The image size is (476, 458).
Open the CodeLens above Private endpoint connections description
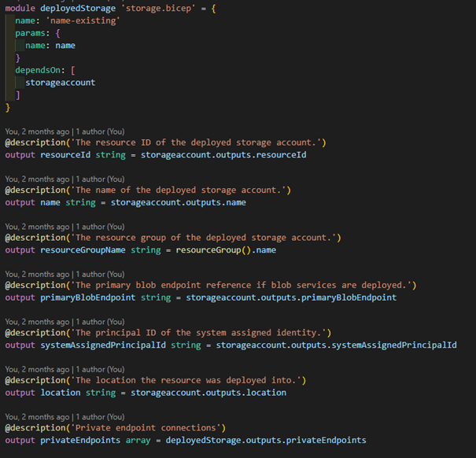(x=65, y=416)
